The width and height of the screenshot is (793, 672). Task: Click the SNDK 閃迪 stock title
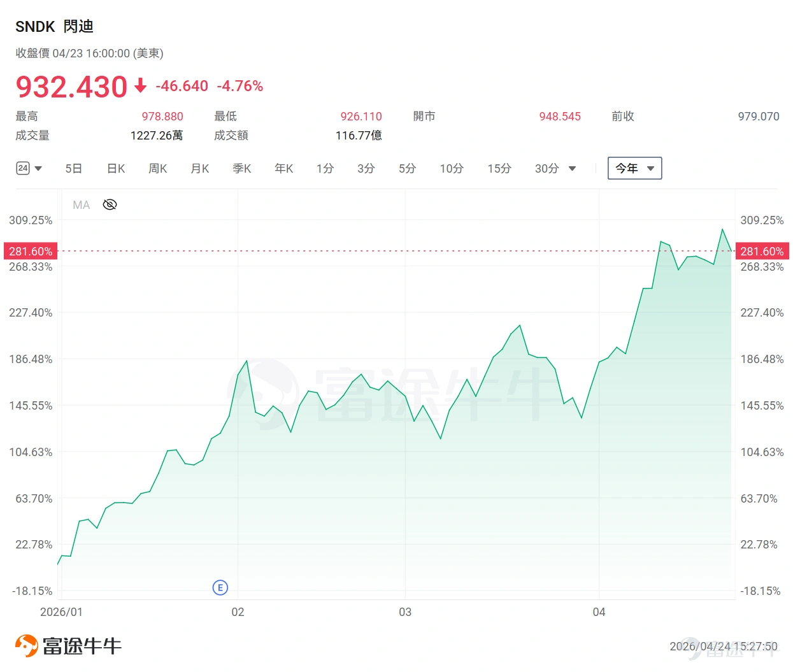(54, 26)
